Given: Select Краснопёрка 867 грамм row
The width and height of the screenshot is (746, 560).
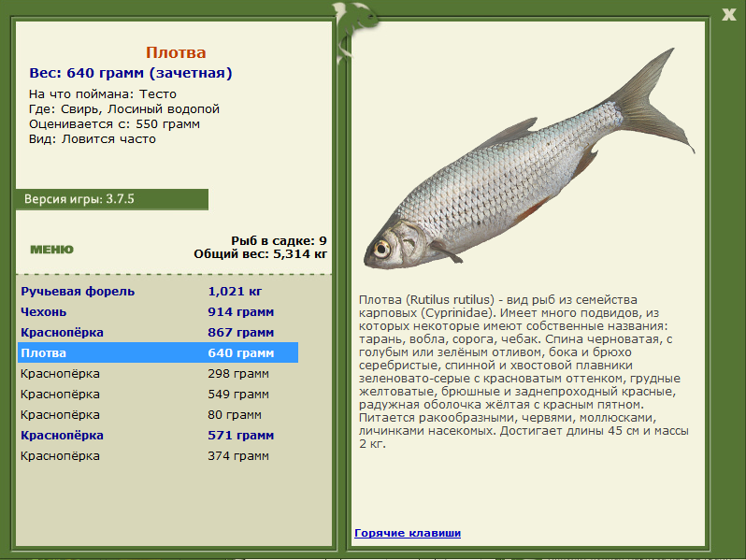Looking at the screenshot, I should [x=158, y=332].
